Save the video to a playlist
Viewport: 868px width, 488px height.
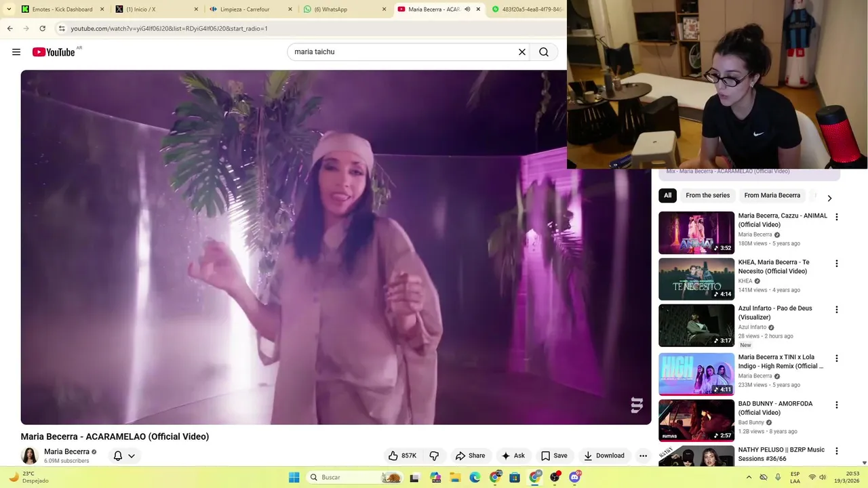554,455
